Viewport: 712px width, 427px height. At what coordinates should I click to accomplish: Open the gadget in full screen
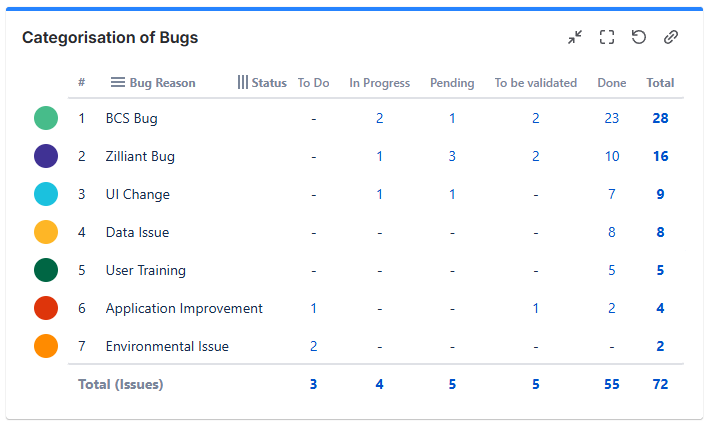[x=607, y=37]
